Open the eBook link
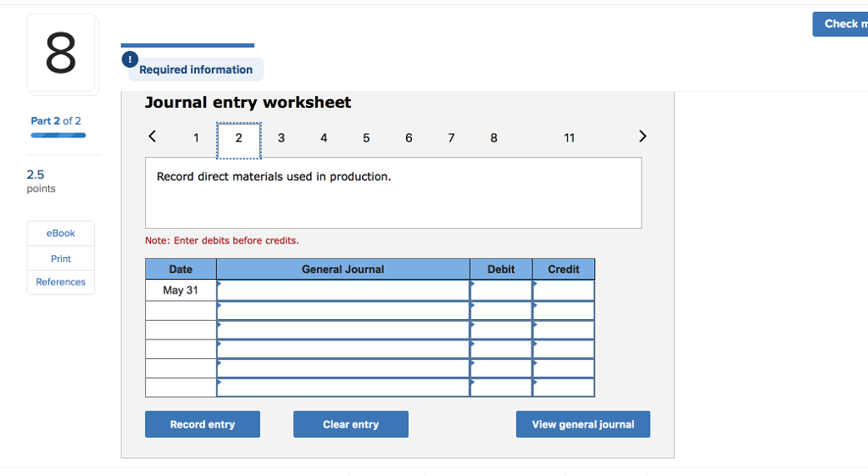Image resolution: width=868 pixels, height=476 pixels. point(61,233)
